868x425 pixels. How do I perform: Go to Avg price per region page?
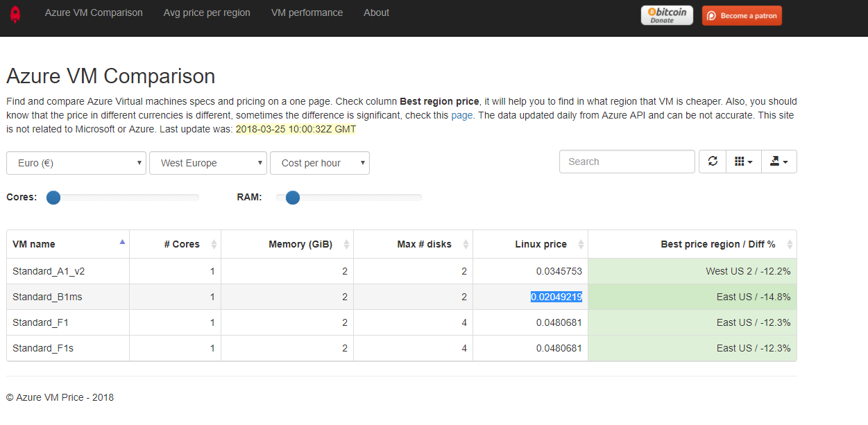207,12
